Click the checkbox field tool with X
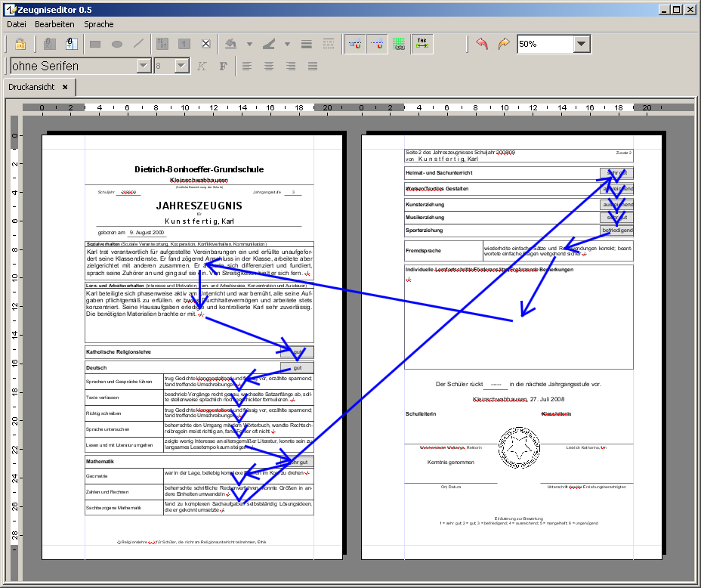Viewport: 701px width, 588px height. tap(205, 44)
